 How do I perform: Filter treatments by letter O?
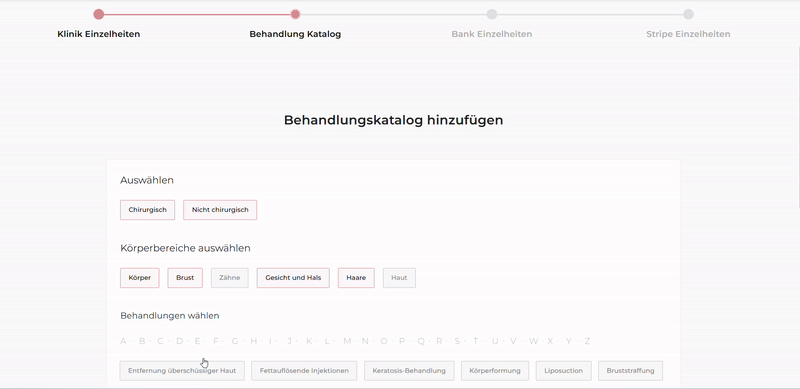click(x=384, y=341)
